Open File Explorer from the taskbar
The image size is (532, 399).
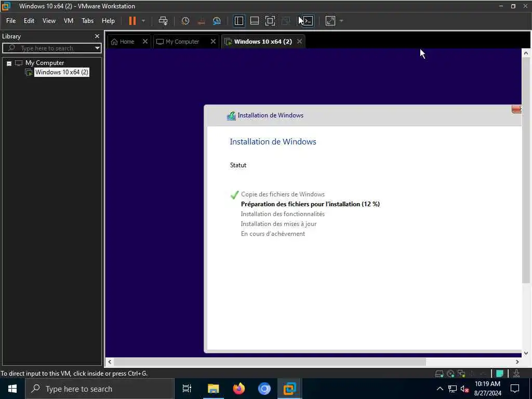[x=213, y=389]
